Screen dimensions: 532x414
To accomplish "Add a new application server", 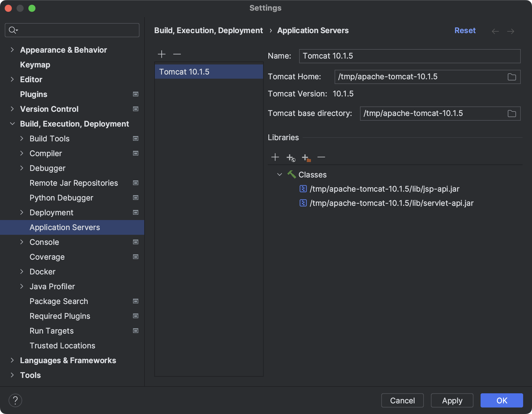I will (x=162, y=54).
